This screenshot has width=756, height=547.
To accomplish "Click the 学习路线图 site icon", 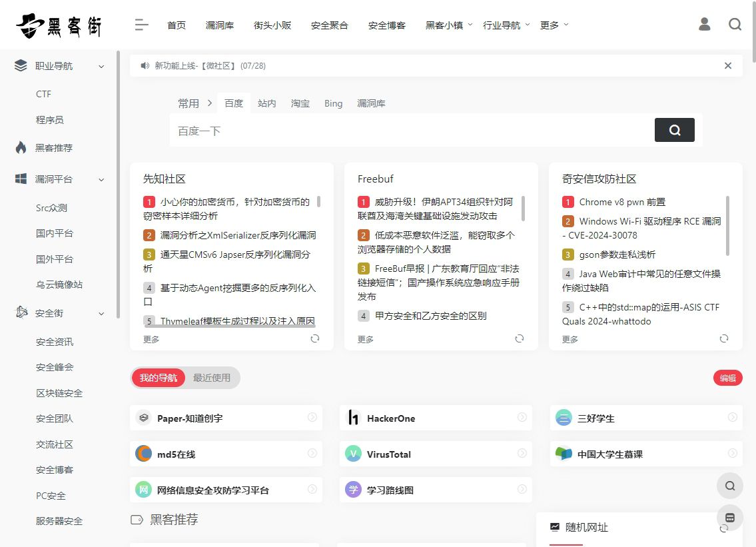I will (x=354, y=490).
